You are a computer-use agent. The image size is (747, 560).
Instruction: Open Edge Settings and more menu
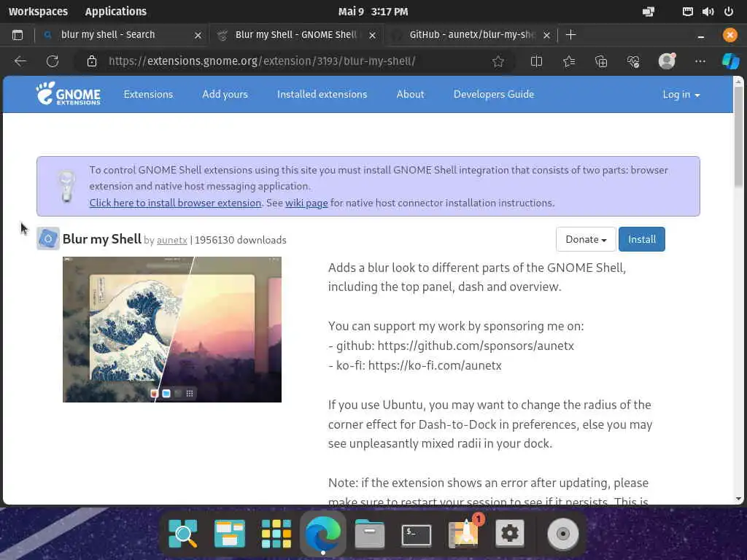point(700,61)
